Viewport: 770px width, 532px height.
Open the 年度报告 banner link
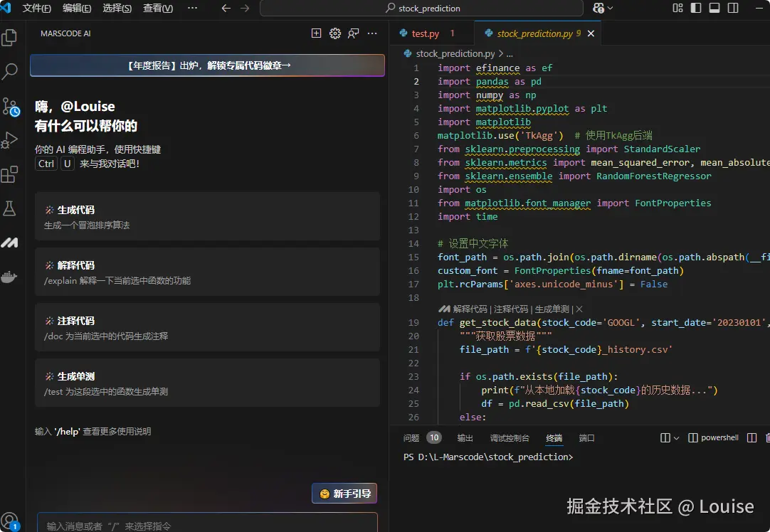[x=206, y=65]
